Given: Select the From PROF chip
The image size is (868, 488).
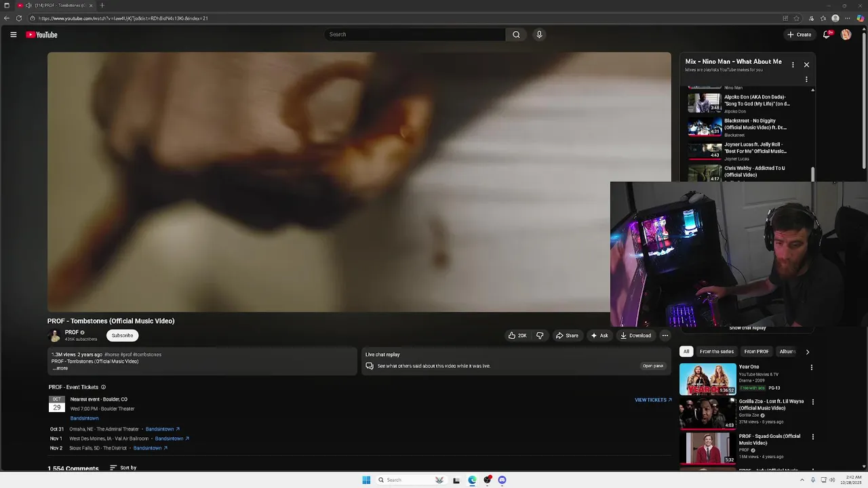Looking at the screenshot, I should (756, 352).
